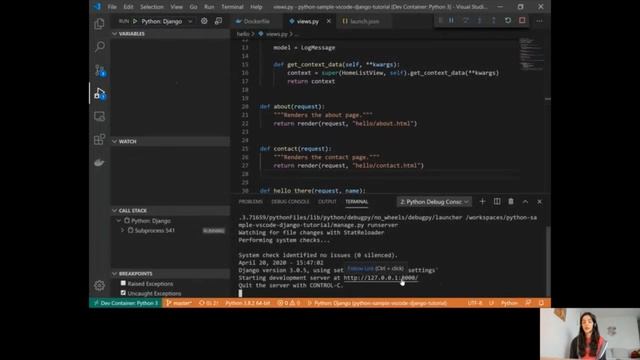Open the Run menu
The image size is (640, 360).
click(209, 7)
